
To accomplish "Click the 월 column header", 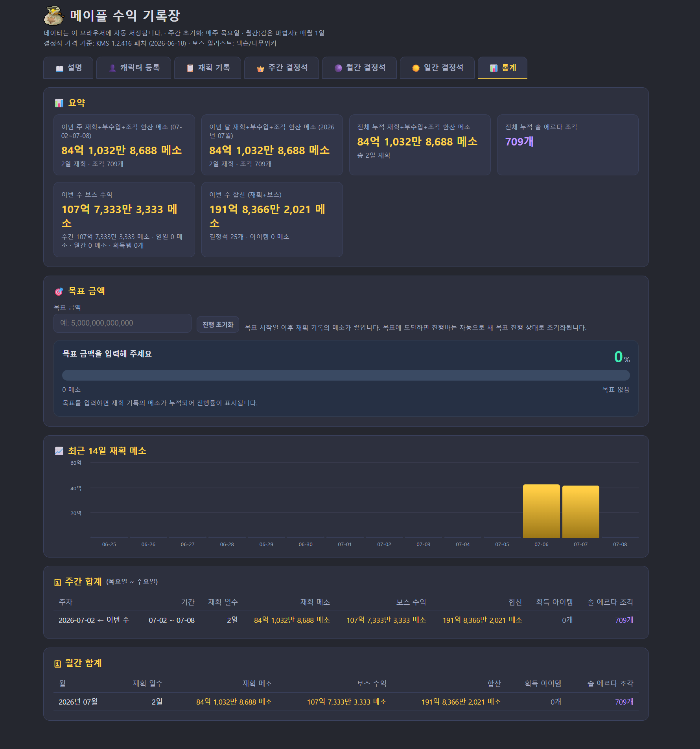I will [62, 684].
